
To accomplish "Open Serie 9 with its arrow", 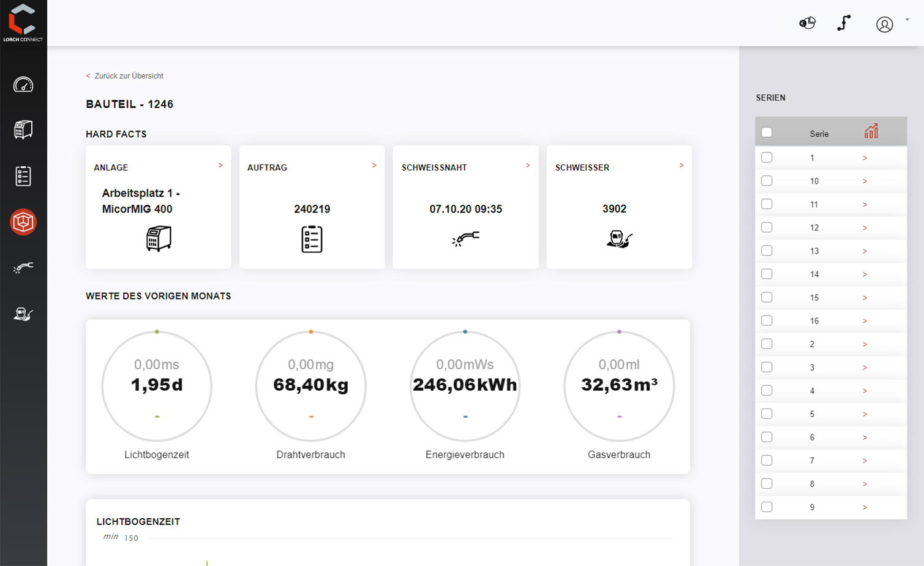I will 865,507.
